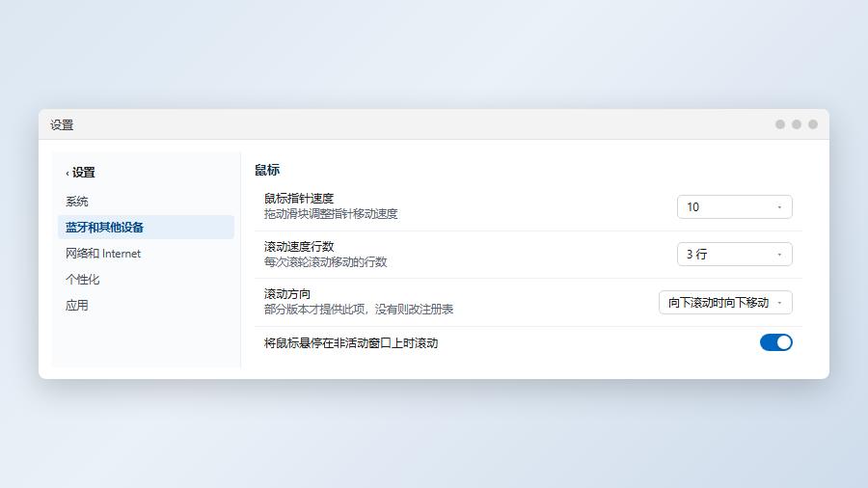Select 蓝牙和其他设备 in the sidebar

(x=146, y=228)
